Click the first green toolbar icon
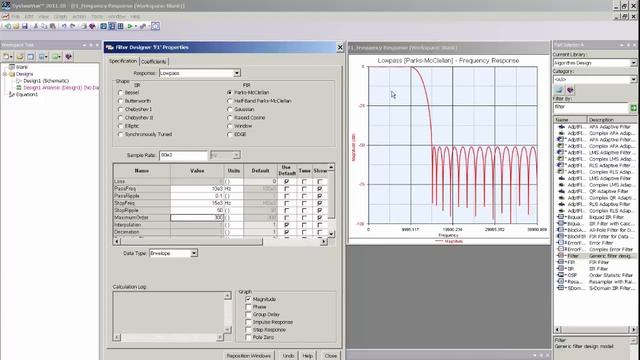Image resolution: width=640 pixels, height=360 pixels. 7,26
